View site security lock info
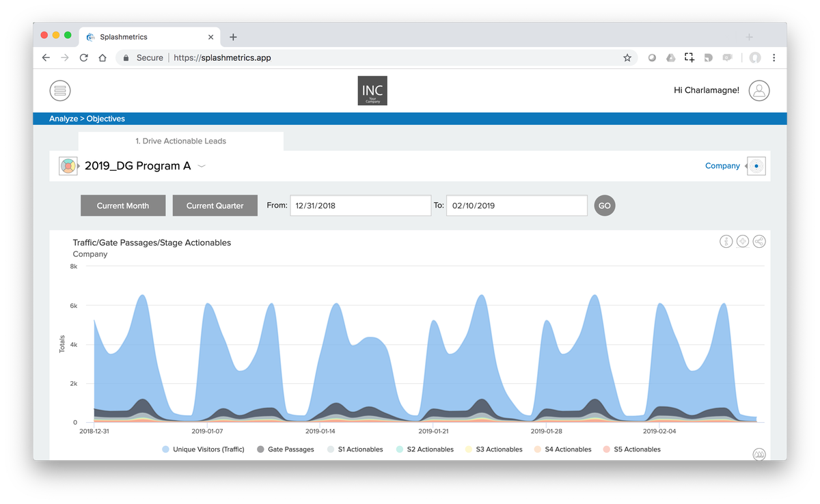Viewport: 820px width, 504px height. [x=126, y=58]
